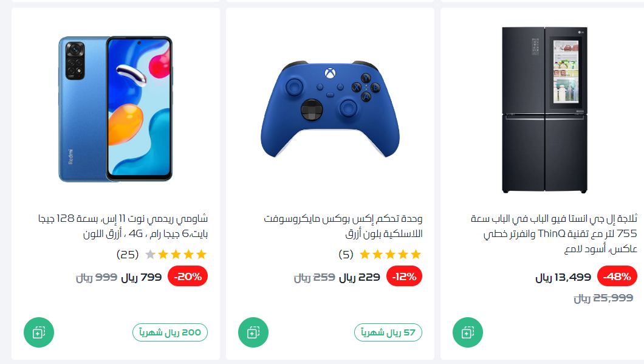Open the (25) reviews count
This screenshot has height=364, width=644.
click(128, 255)
